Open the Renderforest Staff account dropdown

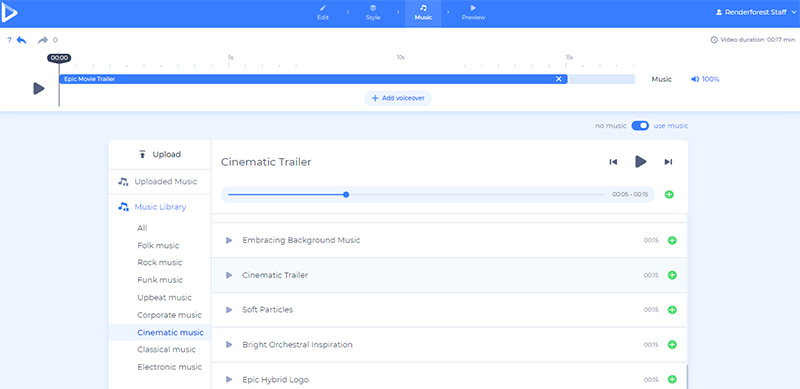pyautogui.click(x=756, y=12)
